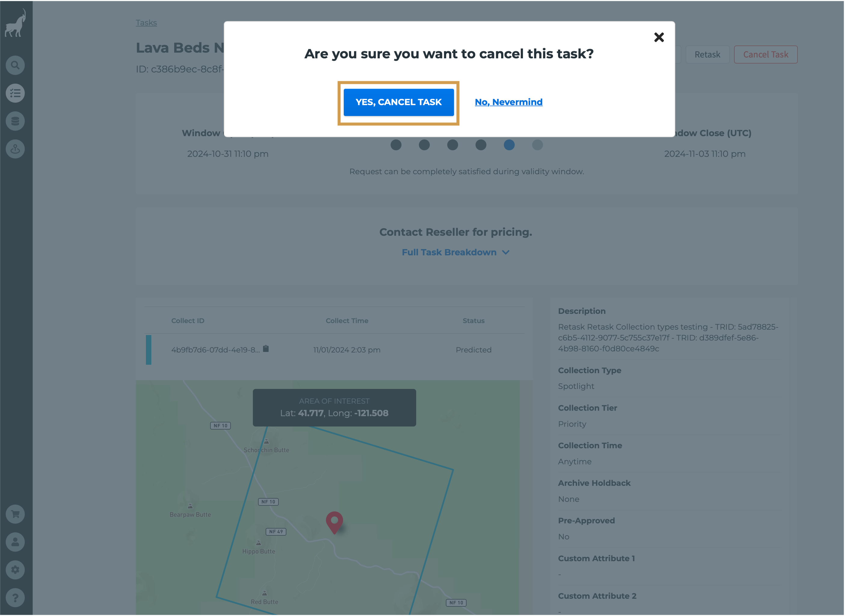This screenshot has width=845, height=616.
Task: Confirm with Yes, Cancel Task button
Action: click(x=399, y=102)
